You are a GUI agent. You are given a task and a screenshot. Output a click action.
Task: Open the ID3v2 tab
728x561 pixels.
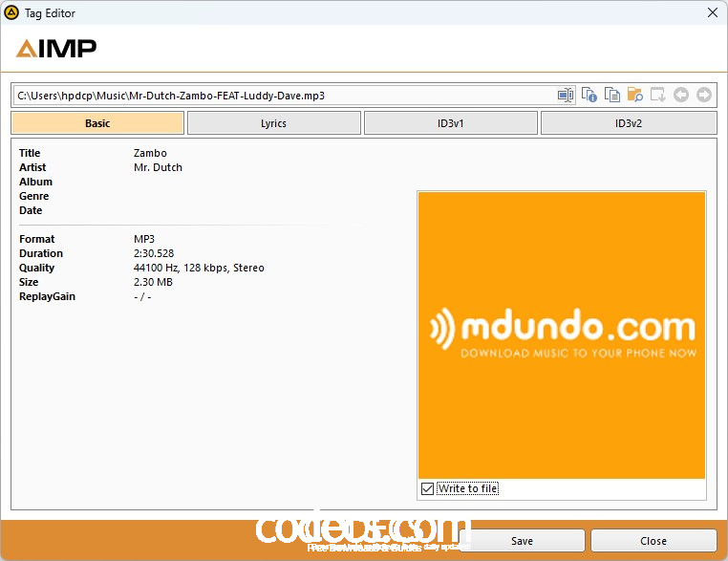(629, 123)
